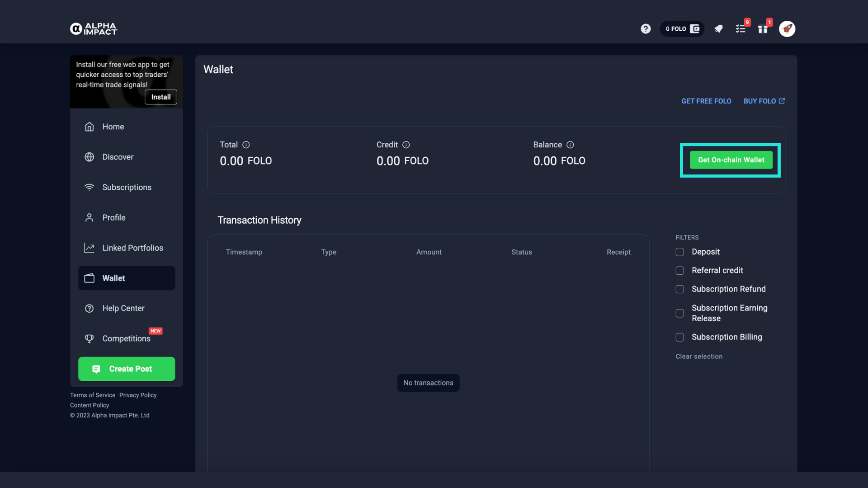Open Linked Portfolios in the sidebar
The image size is (868, 488).
pos(127,248)
